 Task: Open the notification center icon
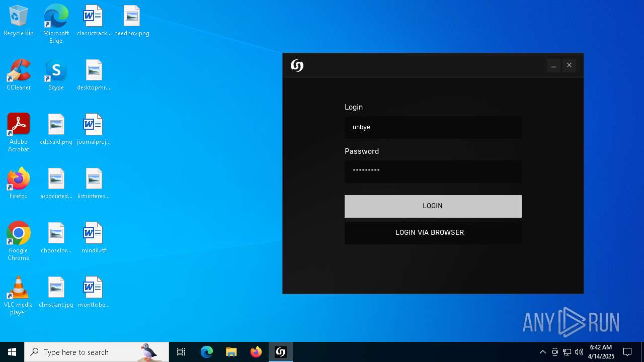click(x=627, y=352)
